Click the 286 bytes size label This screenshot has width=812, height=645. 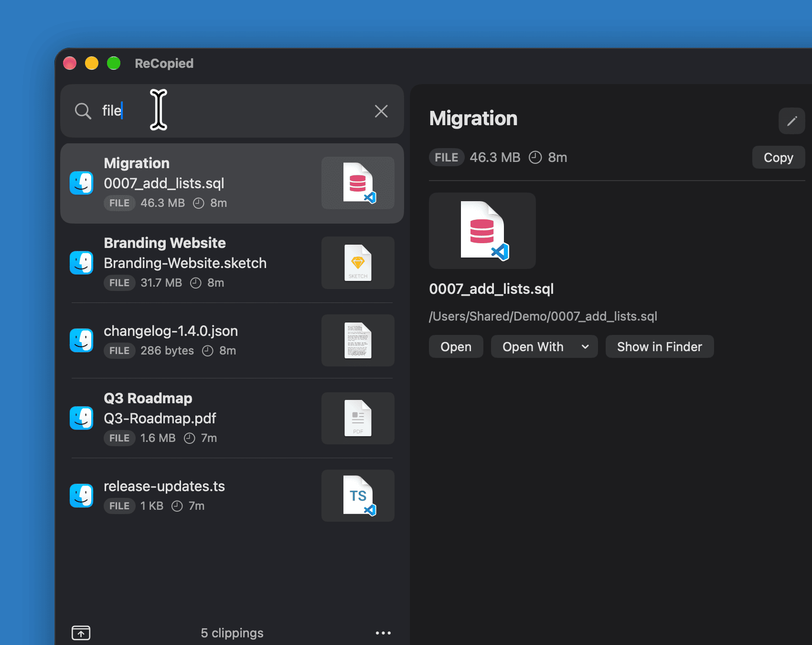(167, 351)
